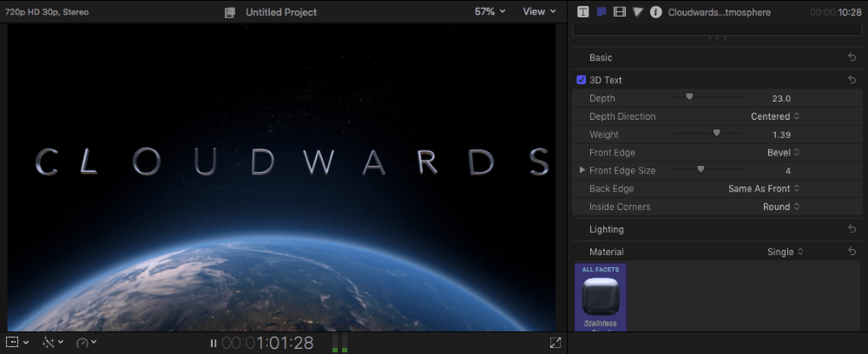Screen dimensions: 868x354
Task: Open the Generator inspector triangle icon
Action: click(638, 11)
